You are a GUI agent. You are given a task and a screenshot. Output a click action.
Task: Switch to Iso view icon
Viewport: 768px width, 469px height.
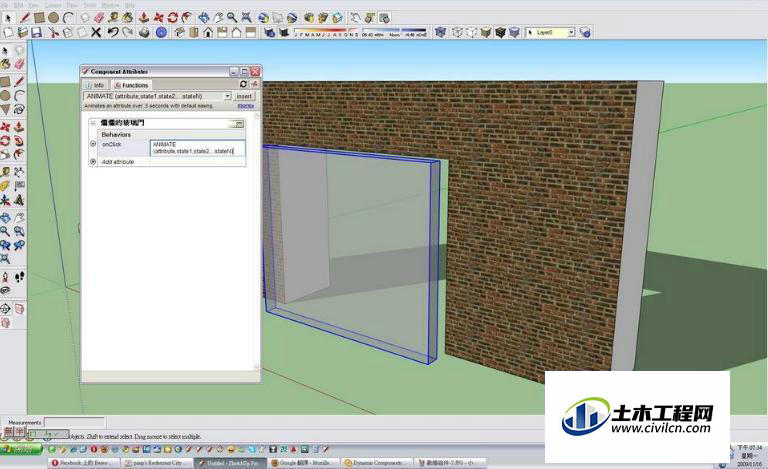coord(180,32)
